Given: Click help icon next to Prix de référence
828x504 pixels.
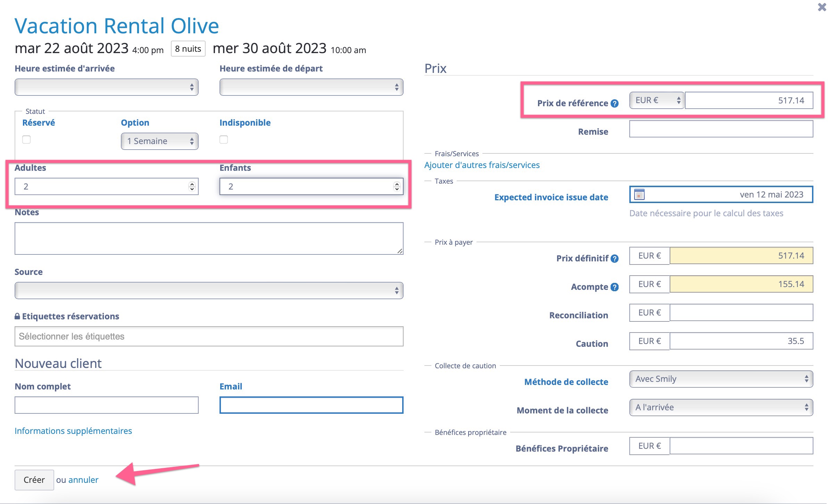Looking at the screenshot, I should click(614, 103).
